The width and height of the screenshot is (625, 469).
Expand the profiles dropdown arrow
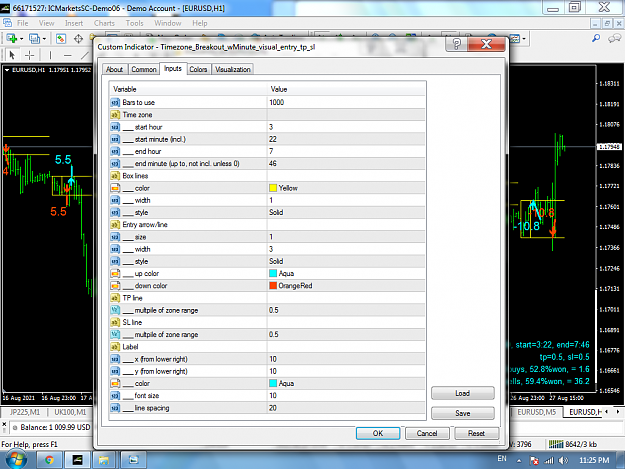click(x=44, y=39)
